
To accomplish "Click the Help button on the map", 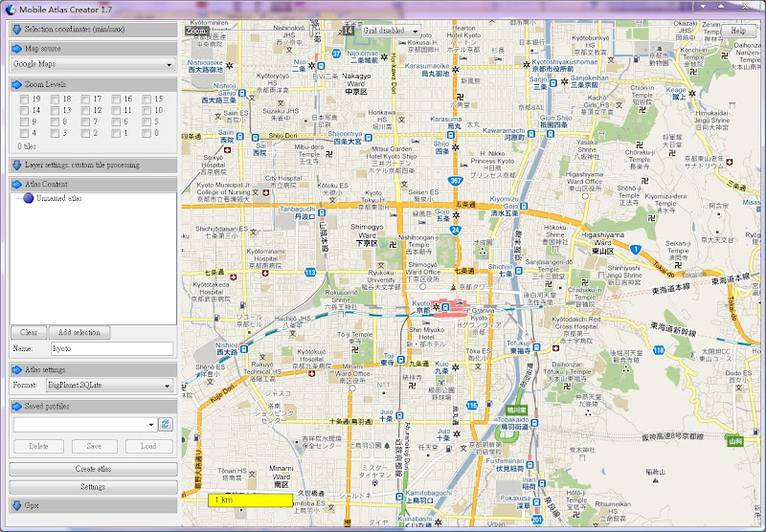I will [x=737, y=31].
